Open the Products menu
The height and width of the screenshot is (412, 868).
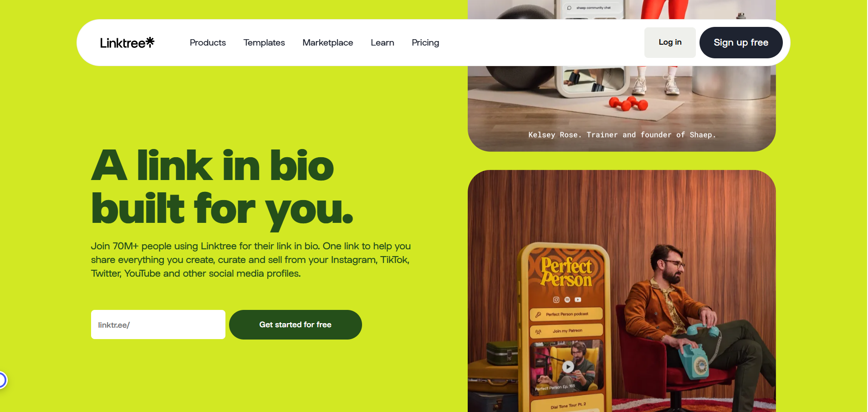[208, 42]
